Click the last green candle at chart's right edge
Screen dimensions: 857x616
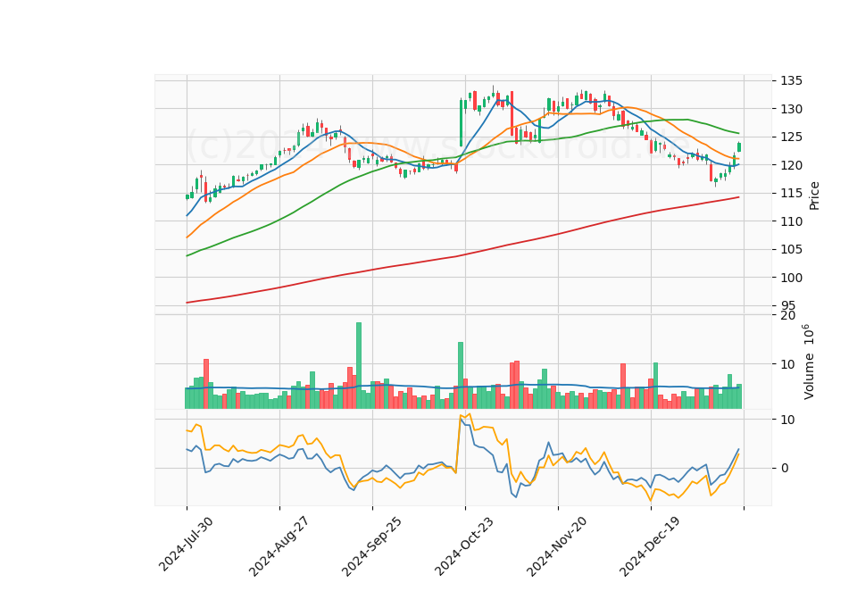(x=739, y=147)
